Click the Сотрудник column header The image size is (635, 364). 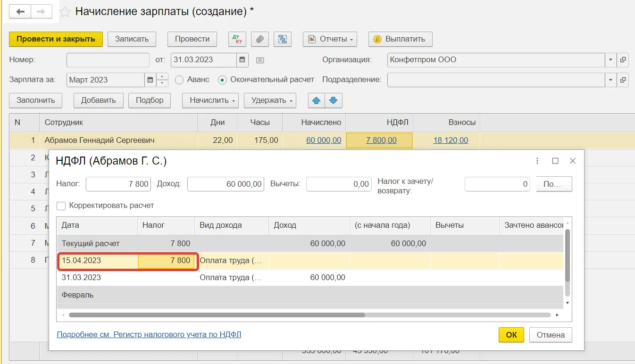pyautogui.click(x=118, y=123)
